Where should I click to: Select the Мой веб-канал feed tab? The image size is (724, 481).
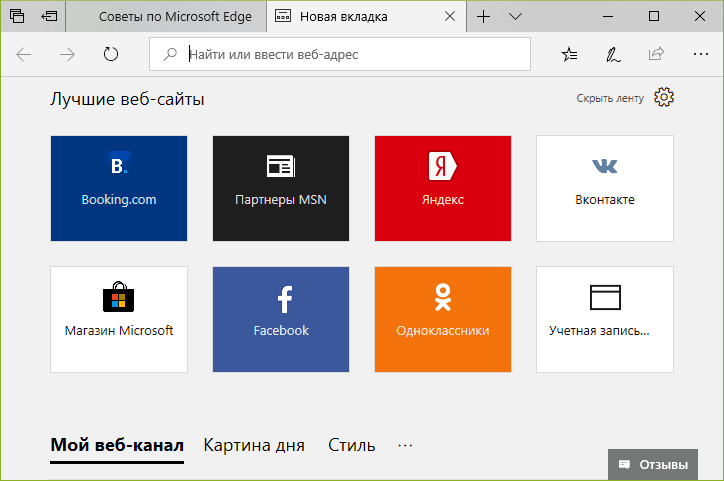point(117,445)
